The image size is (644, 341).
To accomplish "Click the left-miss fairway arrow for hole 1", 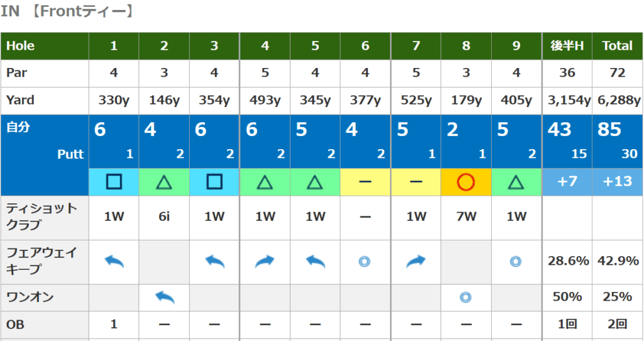I will pos(114,261).
